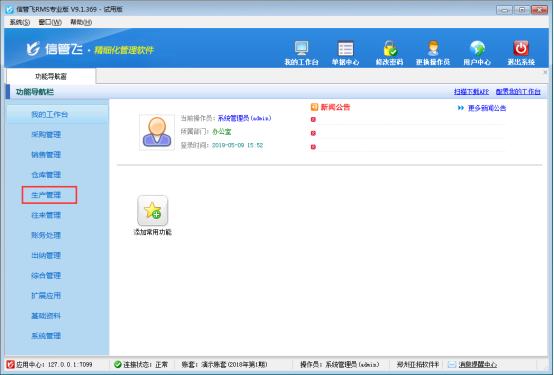554x375 pixels.
Task: Click 修改密码 padlock icon
Action: pos(390,48)
